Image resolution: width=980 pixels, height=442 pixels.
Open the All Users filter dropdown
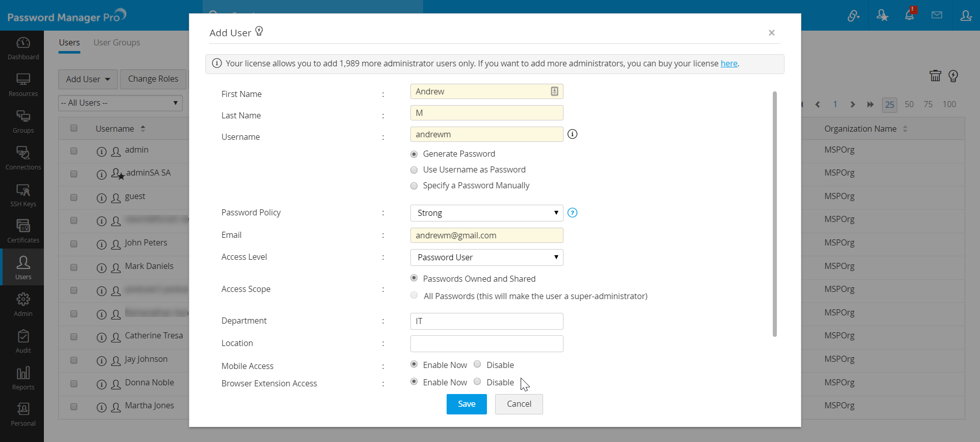[x=120, y=103]
